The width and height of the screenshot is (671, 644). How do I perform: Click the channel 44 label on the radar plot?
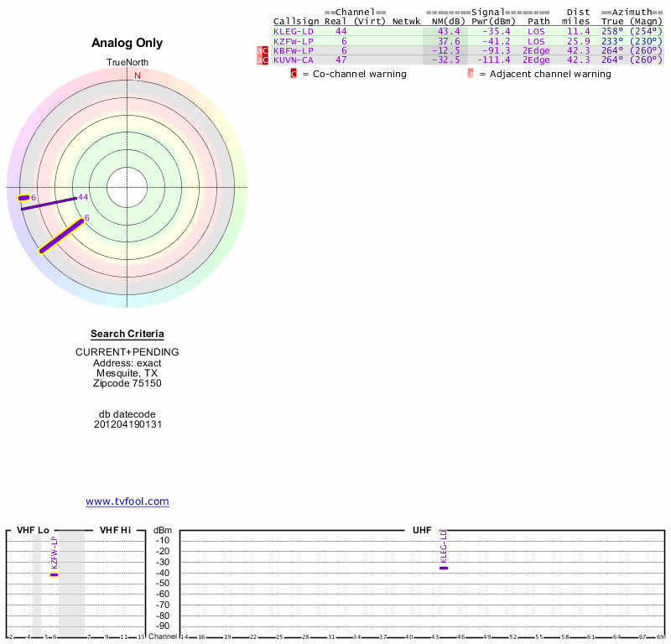[83, 197]
